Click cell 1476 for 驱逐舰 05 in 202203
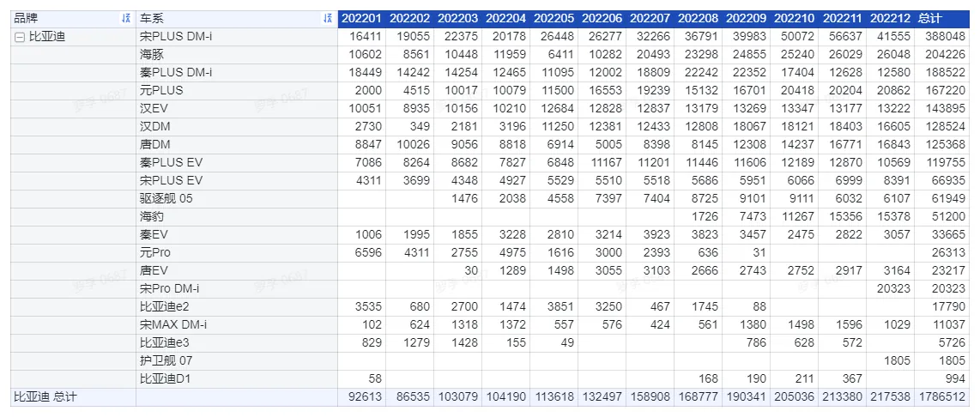Viewport: 980px width, 417px height. tap(463, 199)
